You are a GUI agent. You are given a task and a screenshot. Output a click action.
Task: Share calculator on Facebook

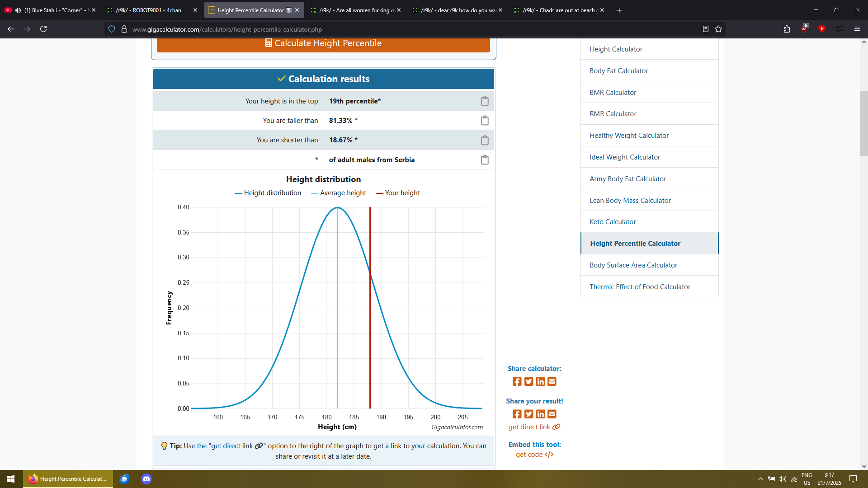coord(517,382)
